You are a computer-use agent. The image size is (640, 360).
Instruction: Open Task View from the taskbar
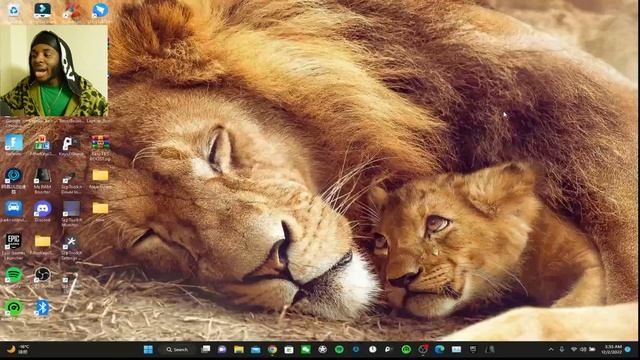206,349
